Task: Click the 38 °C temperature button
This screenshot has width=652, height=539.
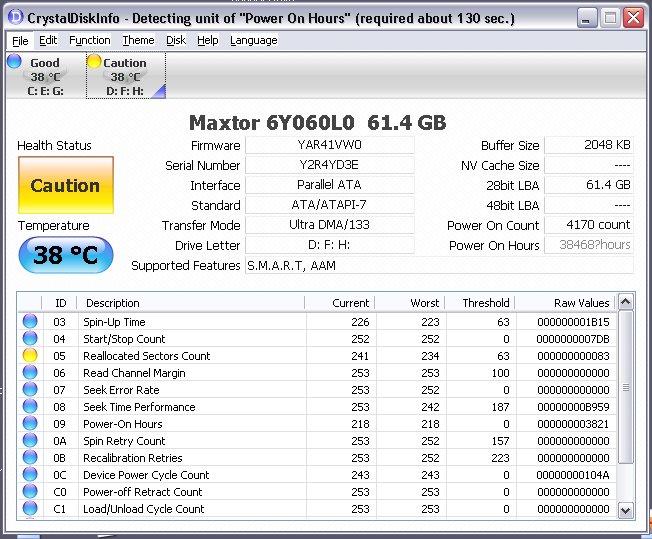Action: 66,255
